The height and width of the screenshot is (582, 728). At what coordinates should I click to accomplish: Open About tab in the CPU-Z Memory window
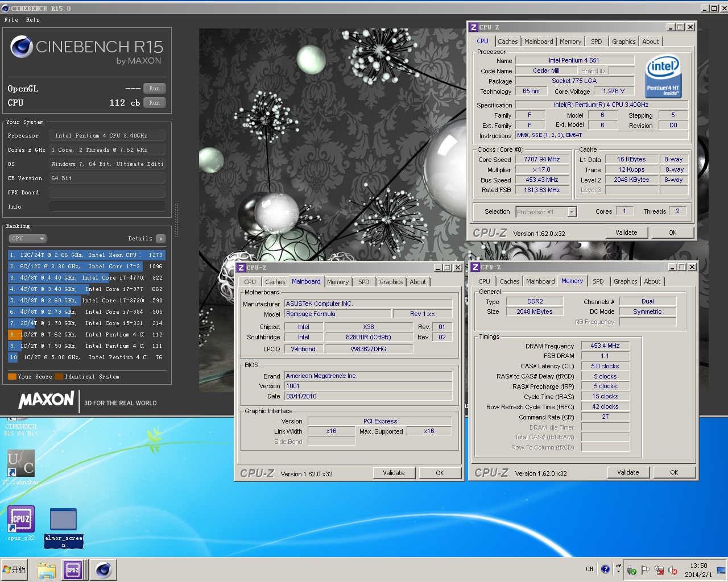(652, 281)
